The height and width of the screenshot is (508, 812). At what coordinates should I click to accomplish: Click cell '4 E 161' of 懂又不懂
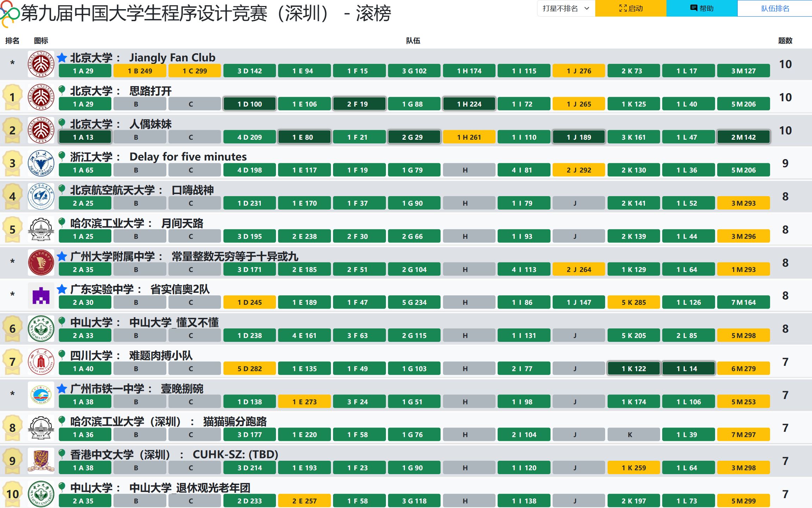click(x=304, y=335)
